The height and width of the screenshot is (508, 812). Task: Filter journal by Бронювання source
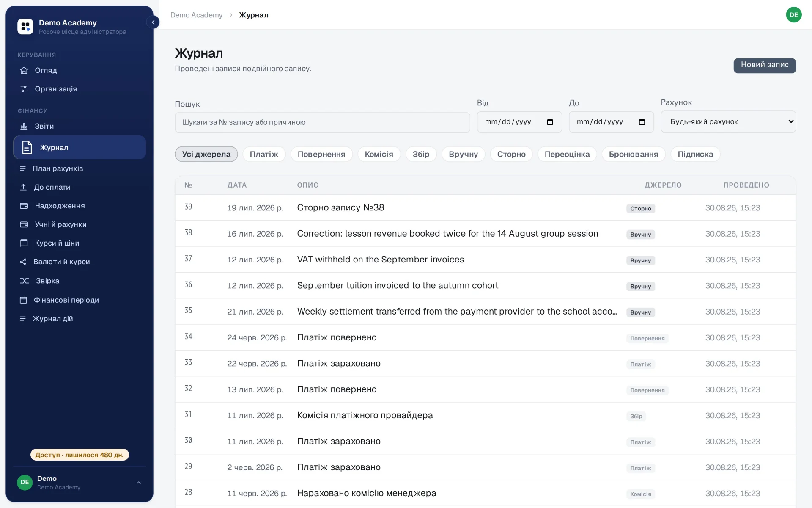point(634,154)
